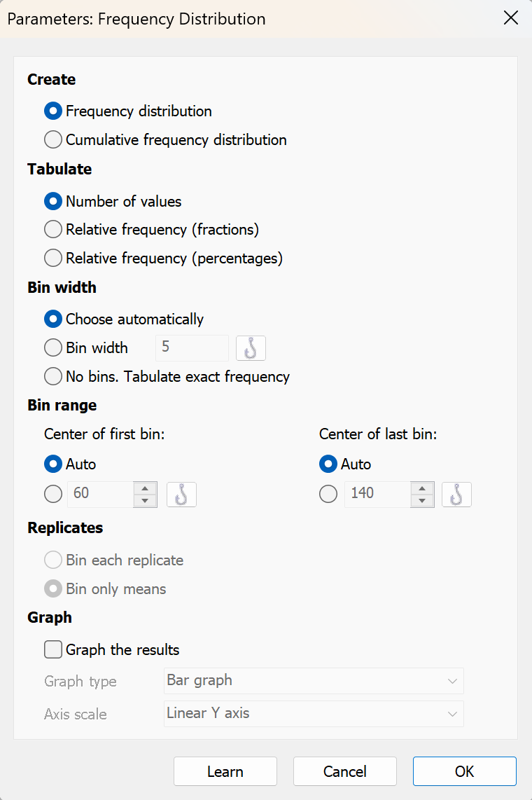Confirm settings with the OK button
This screenshot has height=800, width=532.
click(x=464, y=771)
